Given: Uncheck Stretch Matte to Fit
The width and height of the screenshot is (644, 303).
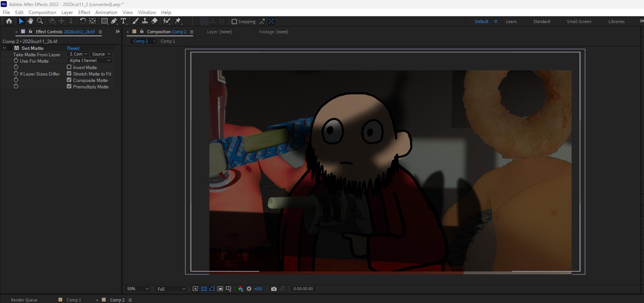Looking at the screenshot, I should point(69,74).
